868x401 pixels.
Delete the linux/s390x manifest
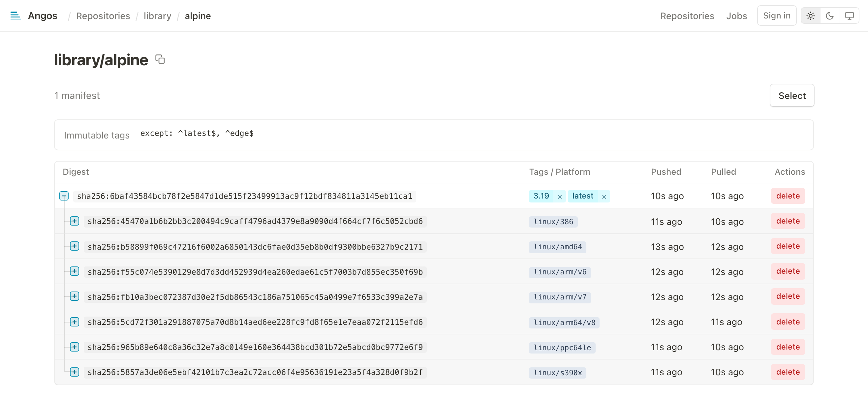788,372
